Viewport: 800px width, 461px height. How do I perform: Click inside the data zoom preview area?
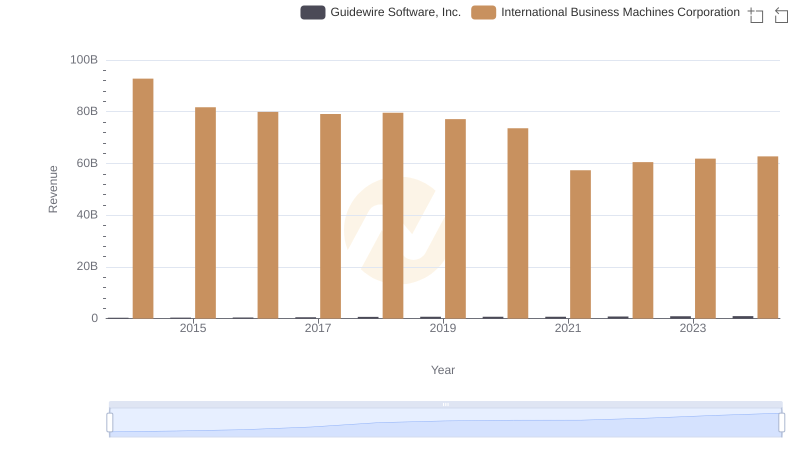(445, 423)
